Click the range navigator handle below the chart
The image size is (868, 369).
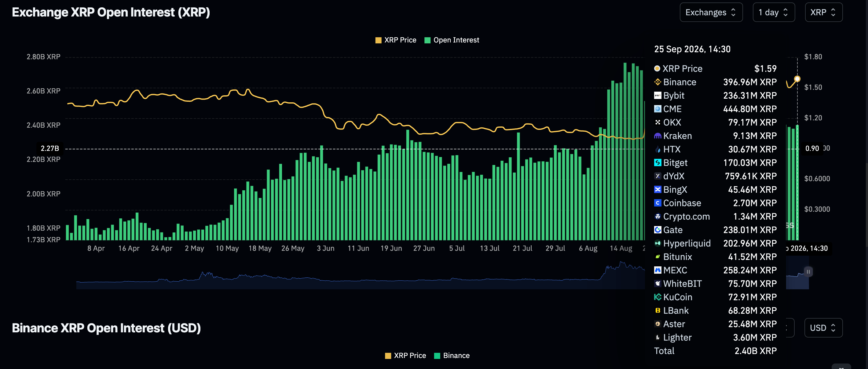808,272
